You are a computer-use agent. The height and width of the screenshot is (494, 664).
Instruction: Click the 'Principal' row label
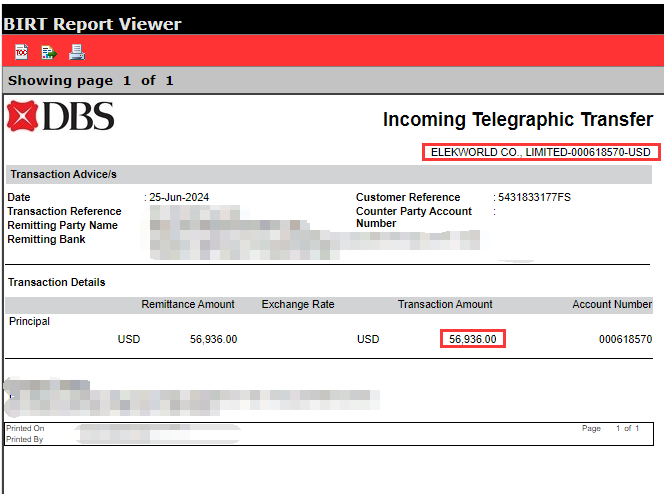pos(29,321)
